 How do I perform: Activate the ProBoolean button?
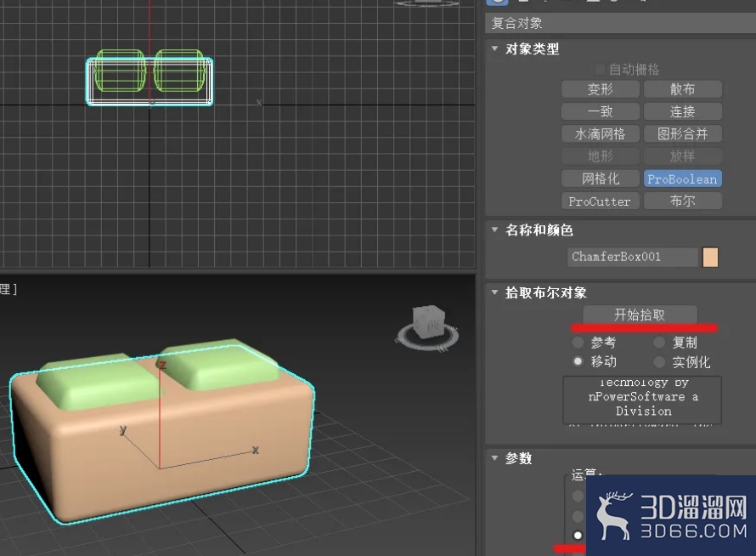pos(683,179)
